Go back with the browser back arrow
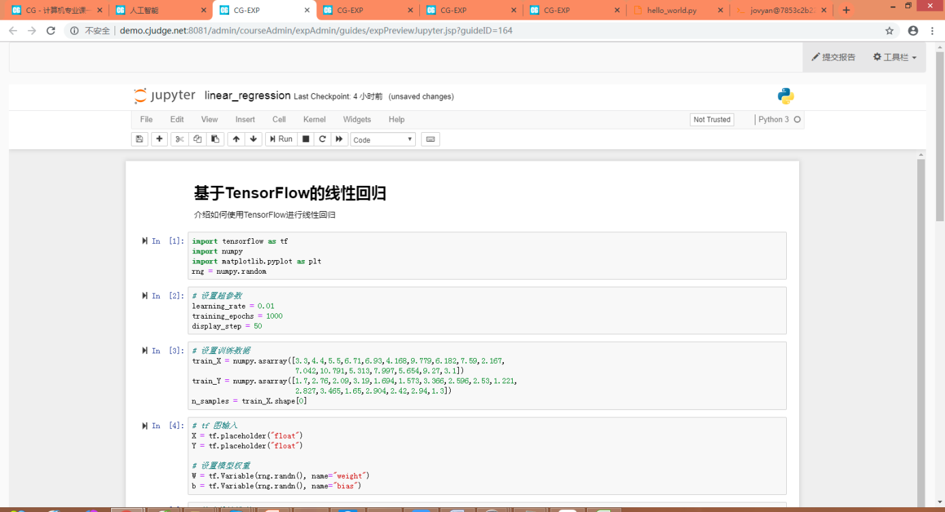This screenshot has width=945, height=512. click(x=13, y=31)
